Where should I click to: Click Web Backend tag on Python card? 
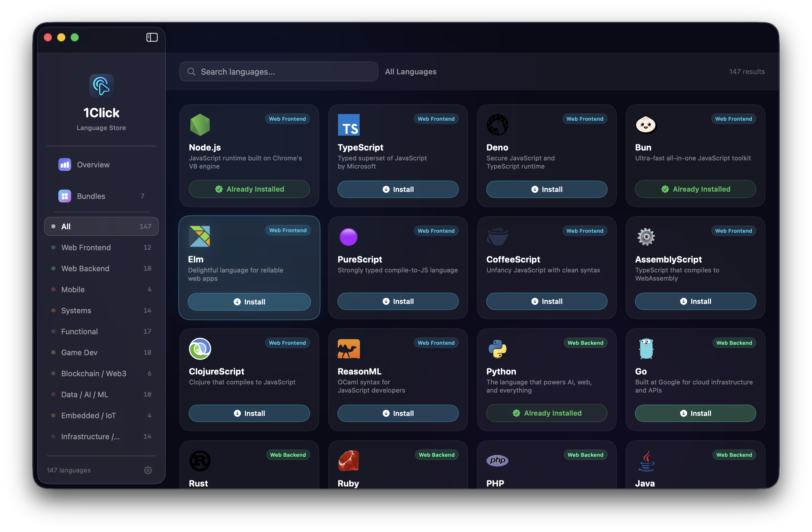point(585,343)
